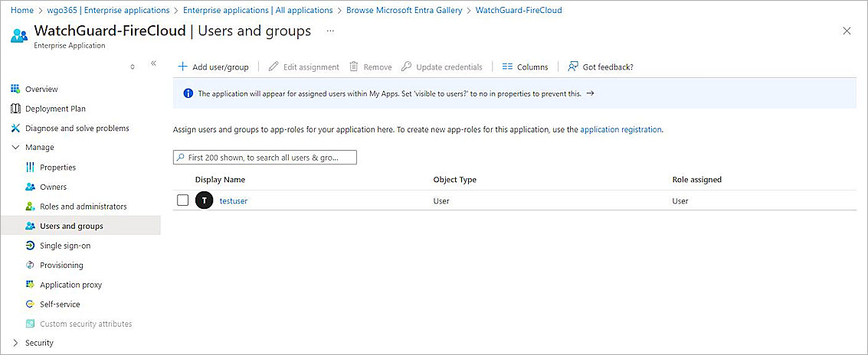Click the Object Type column header

click(455, 180)
